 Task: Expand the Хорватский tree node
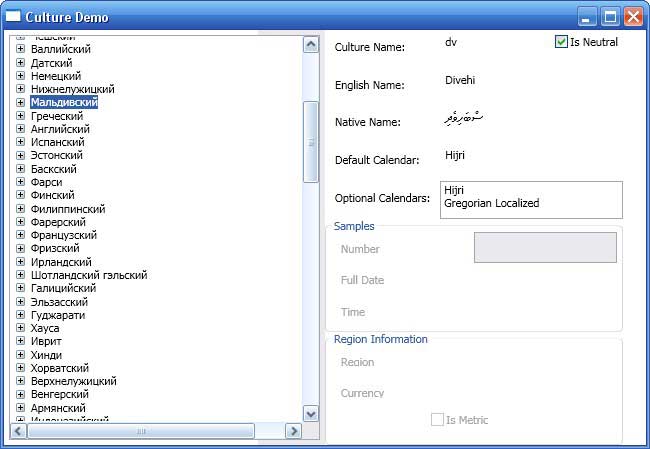[20, 367]
